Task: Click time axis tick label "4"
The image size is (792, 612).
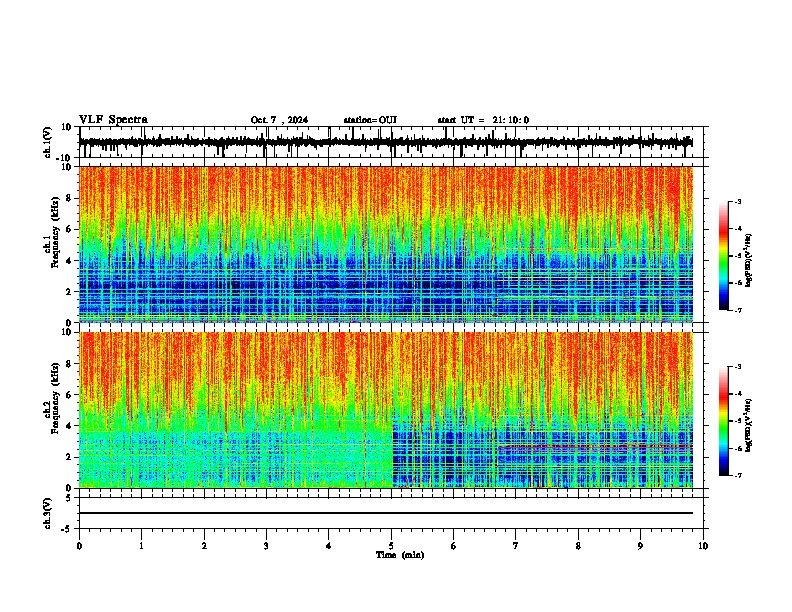Action: point(329,546)
